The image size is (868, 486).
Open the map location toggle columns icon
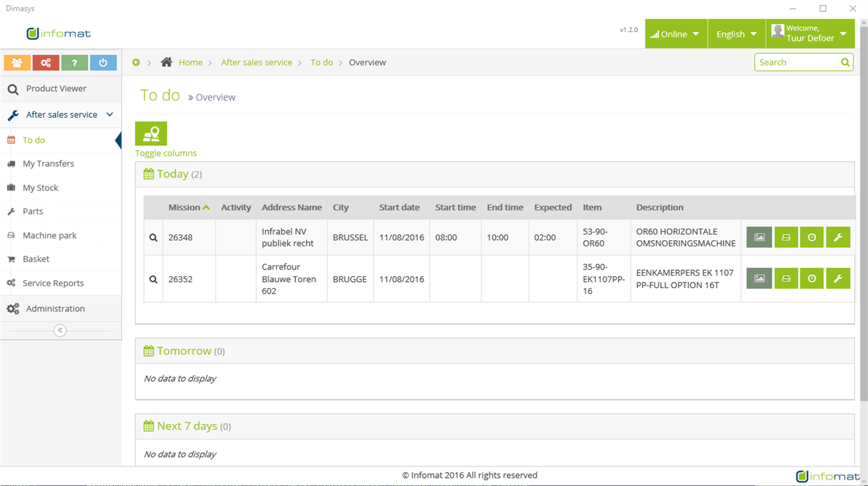click(151, 133)
